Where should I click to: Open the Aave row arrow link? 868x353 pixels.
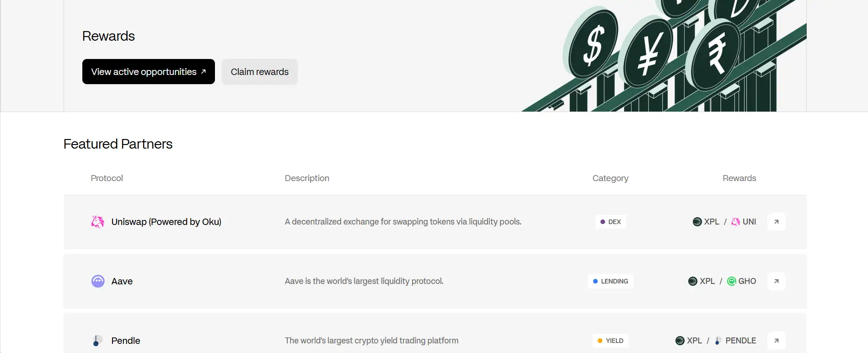tap(776, 281)
